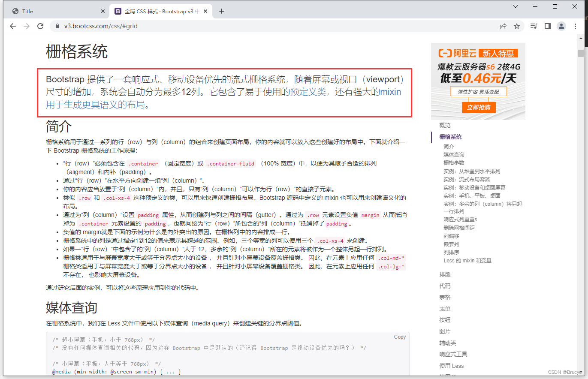
Task: Click scrollbar up arrow
Action: tap(581, 38)
